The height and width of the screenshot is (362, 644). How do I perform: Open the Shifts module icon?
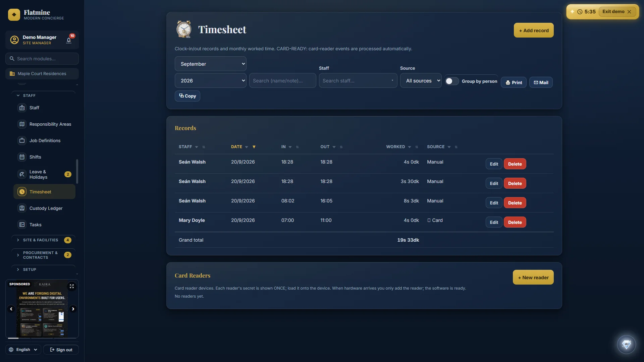click(22, 157)
